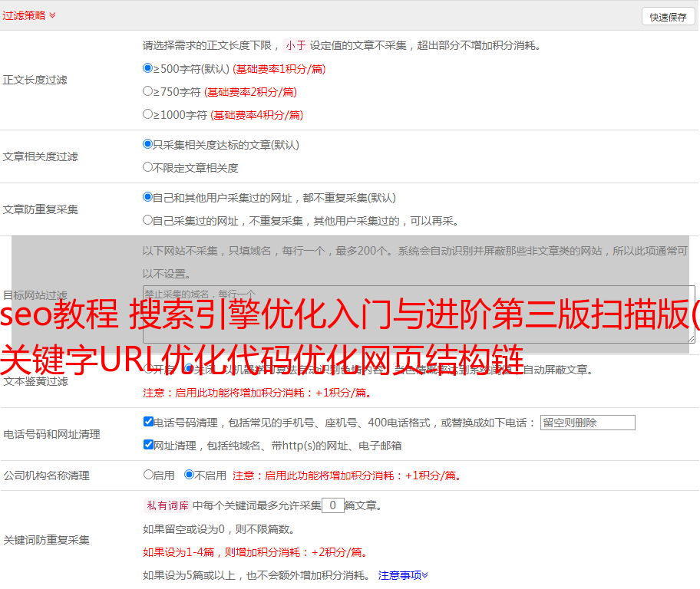Click the 私有词库 tag label
Image resolution: width=700 pixels, height=589 pixels.
(166, 505)
